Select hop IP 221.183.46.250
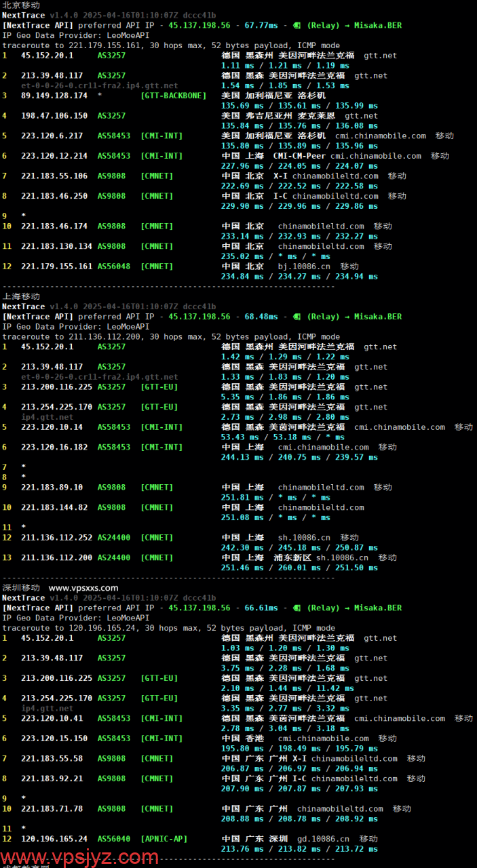 54,196
